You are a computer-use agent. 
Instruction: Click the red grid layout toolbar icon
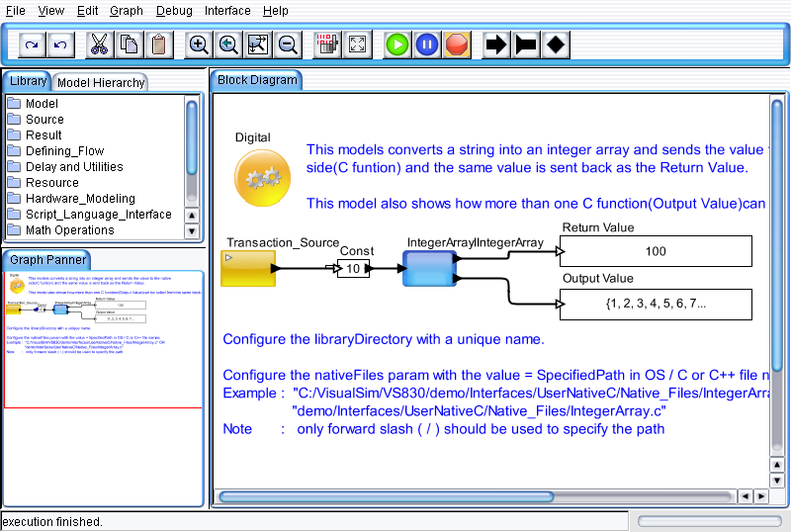coord(327,44)
